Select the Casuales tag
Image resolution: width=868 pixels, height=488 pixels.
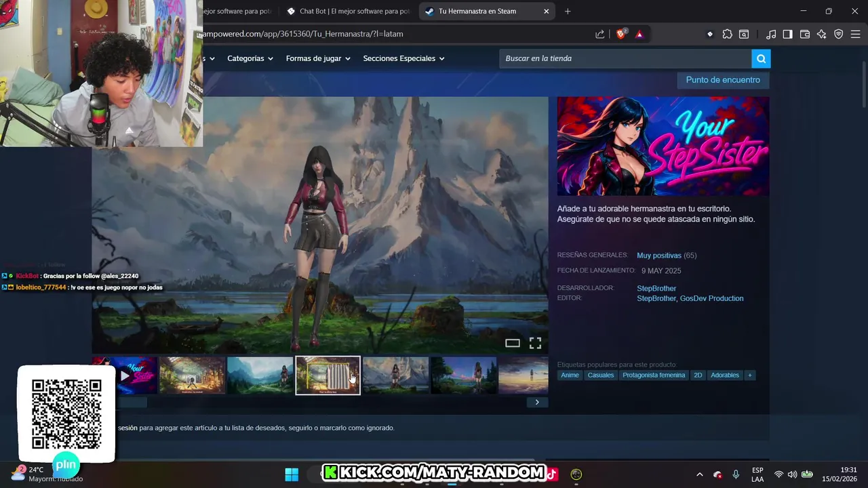coord(601,375)
